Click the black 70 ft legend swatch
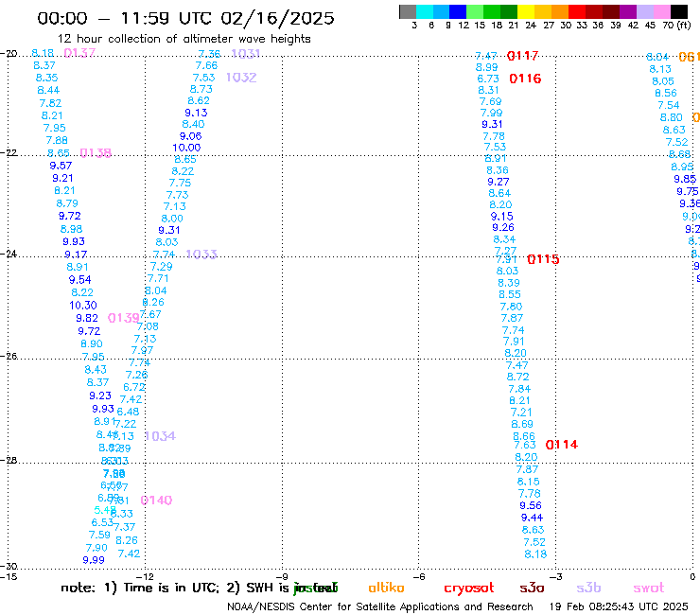Screen dimensions: 700x615 point(678,11)
